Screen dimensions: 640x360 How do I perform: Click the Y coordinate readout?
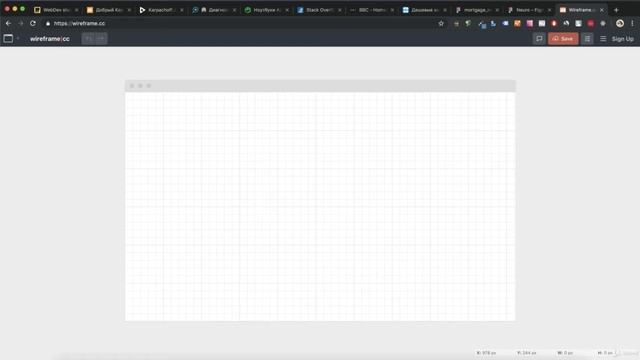(x=527, y=353)
